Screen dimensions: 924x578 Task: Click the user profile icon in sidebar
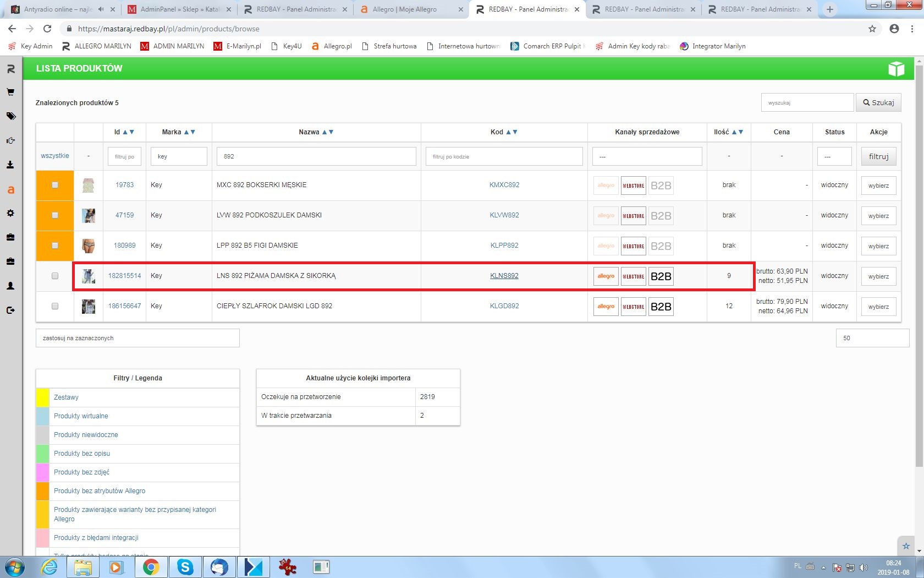pyautogui.click(x=10, y=286)
